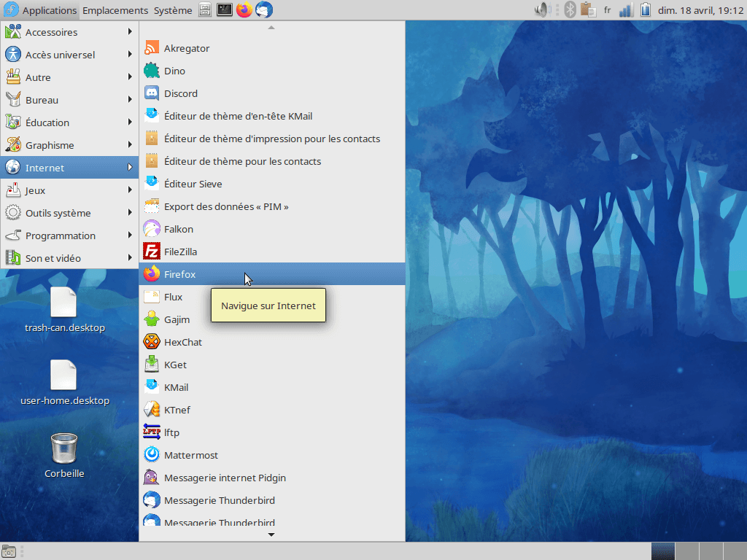Click the date and time clock

(700, 10)
